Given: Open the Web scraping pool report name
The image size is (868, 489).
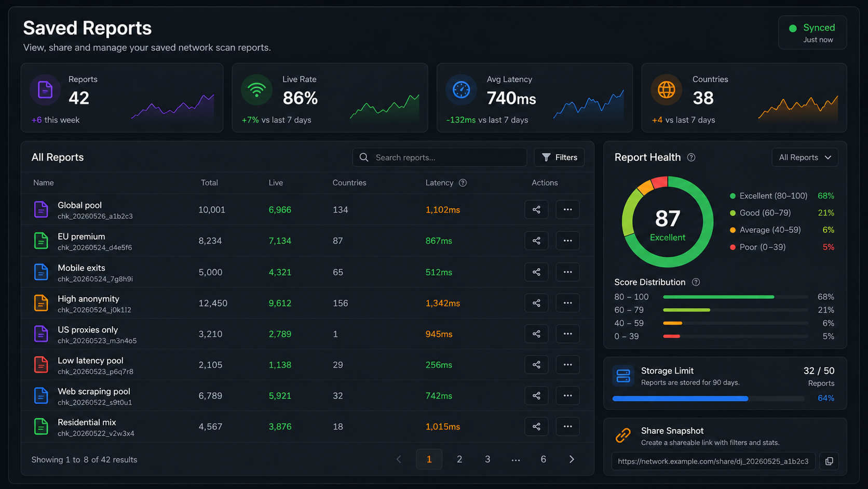Looking at the screenshot, I should pyautogui.click(x=94, y=391).
